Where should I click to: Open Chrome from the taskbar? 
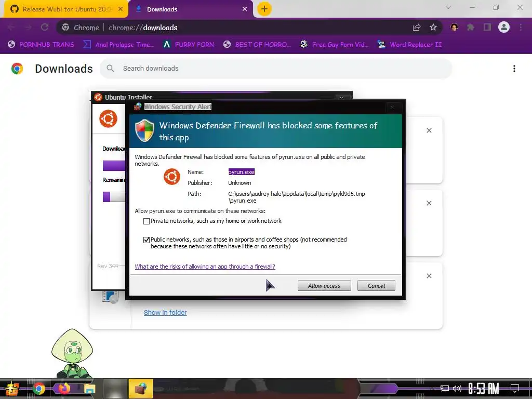(x=38, y=389)
